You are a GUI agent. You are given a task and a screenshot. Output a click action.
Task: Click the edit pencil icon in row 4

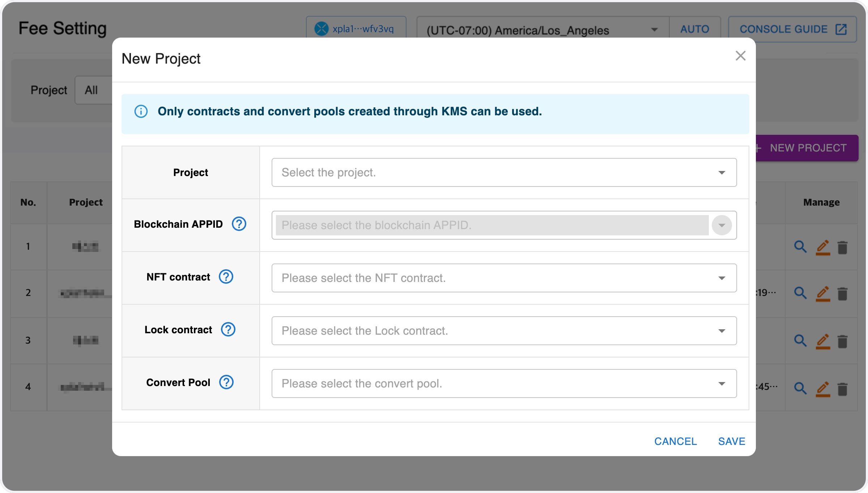[823, 389]
